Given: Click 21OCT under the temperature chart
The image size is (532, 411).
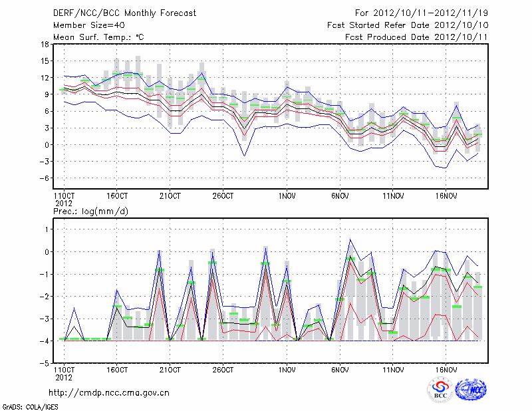Looking at the screenshot, I should tap(170, 197).
